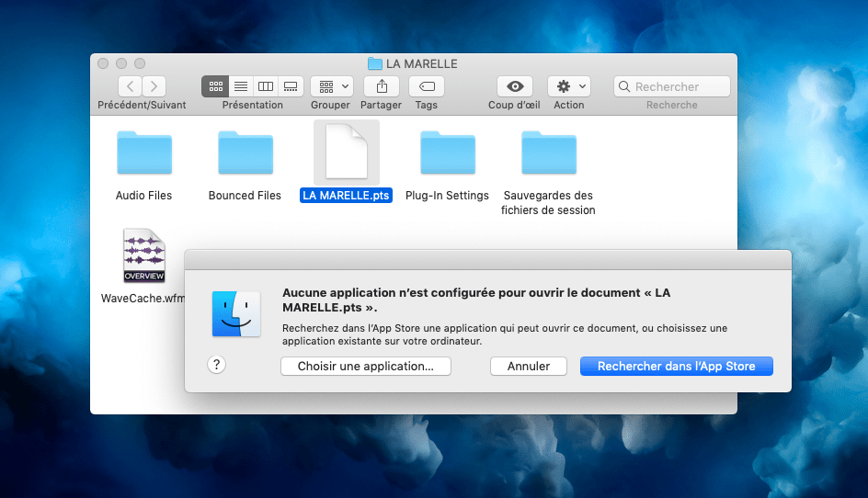Click the Audio Files name label

pos(144,196)
